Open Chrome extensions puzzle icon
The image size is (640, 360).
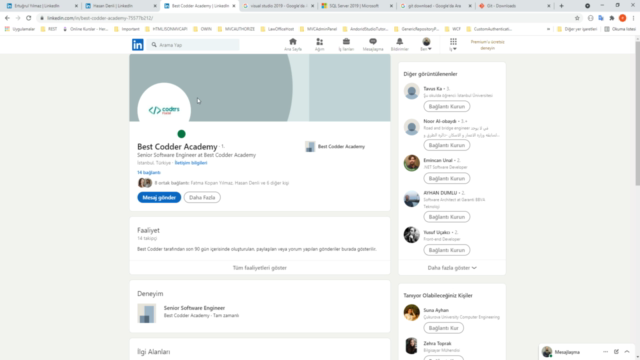(612, 18)
